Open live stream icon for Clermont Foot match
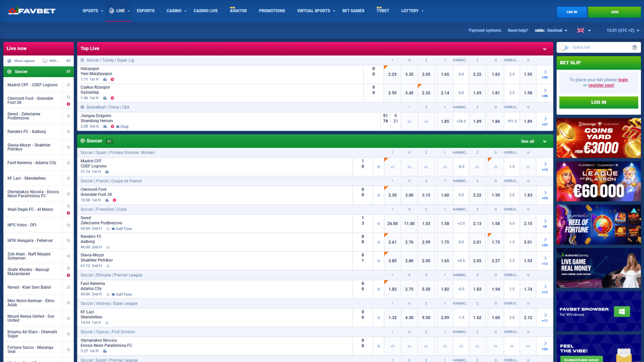Viewport: 644px width, 362px height. pyautogui.click(x=114, y=200)
